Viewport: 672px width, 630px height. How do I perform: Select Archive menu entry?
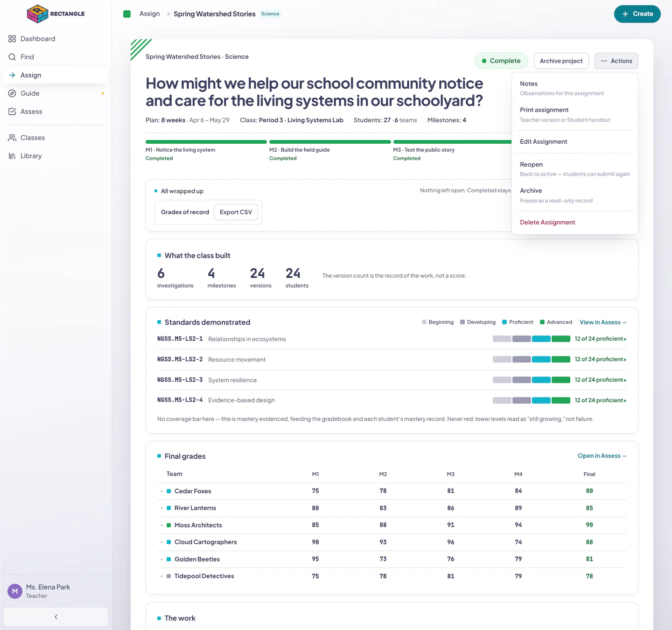tap(575, 196)
